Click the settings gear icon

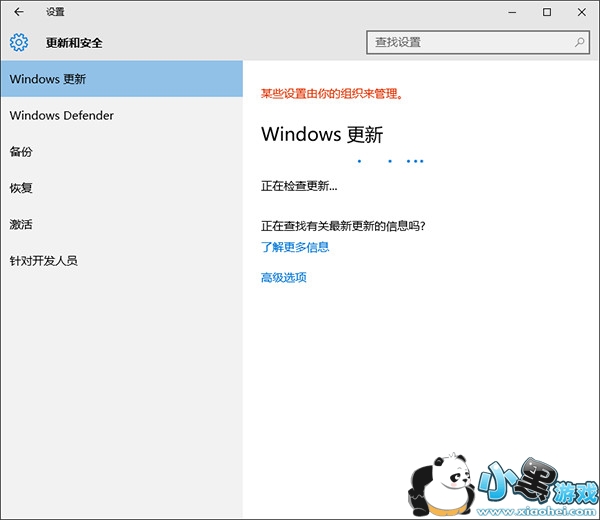point(19,42)
